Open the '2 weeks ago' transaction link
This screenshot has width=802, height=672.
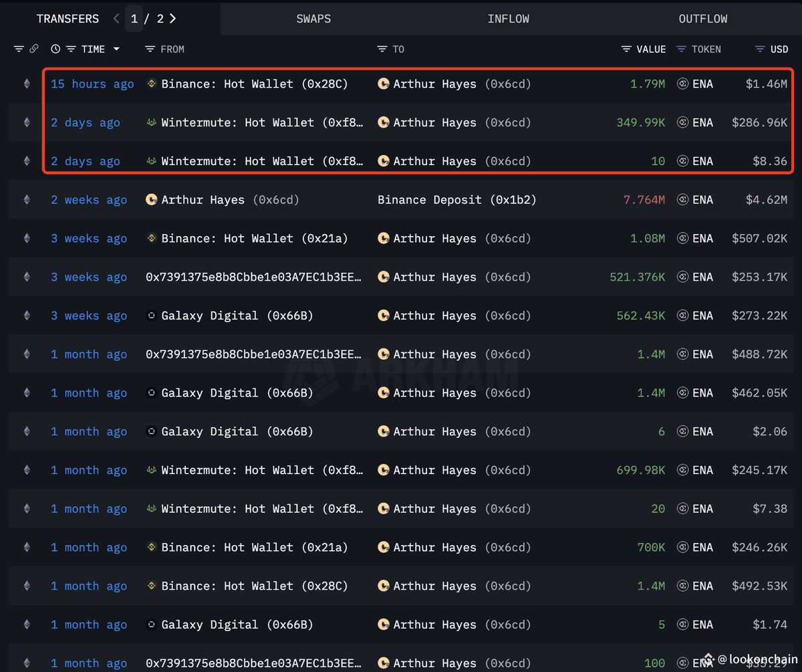(89, 199)
